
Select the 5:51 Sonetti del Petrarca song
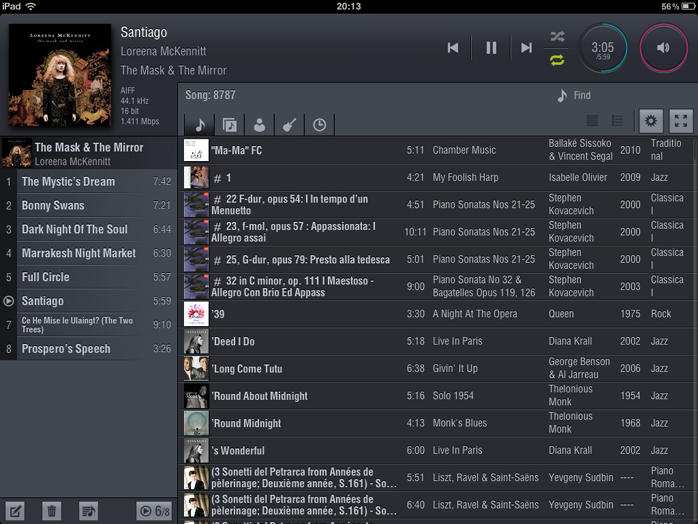coord(438,478)
